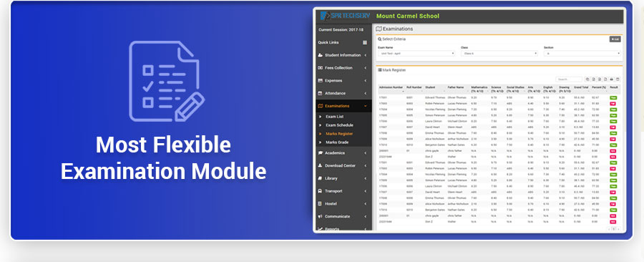Click the Search field above Mark Register

tap(569, 79)
